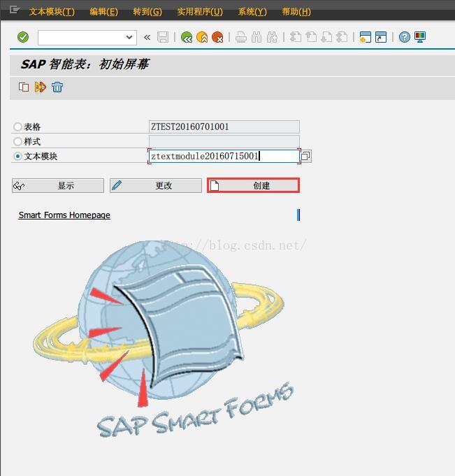
Task: Click the Delete trash can icon
Action: click(57, 87)
